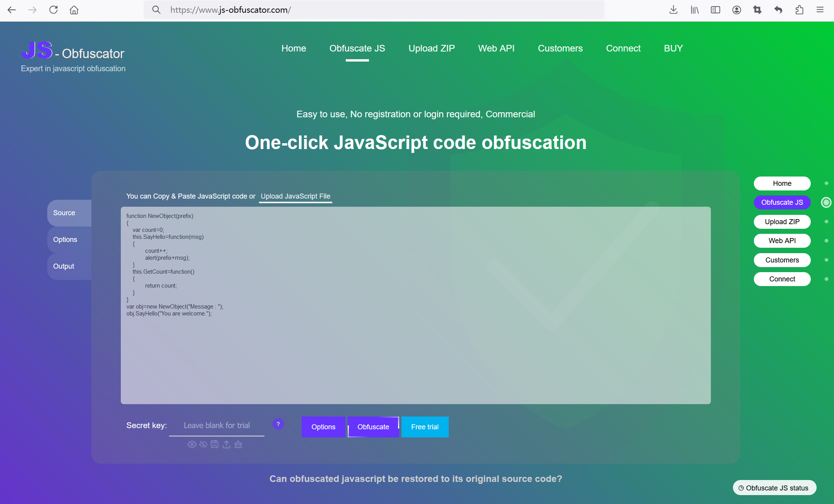
Task: Click the Upload ZIP pill in right sidebar
Action: (x=782, y=222)
